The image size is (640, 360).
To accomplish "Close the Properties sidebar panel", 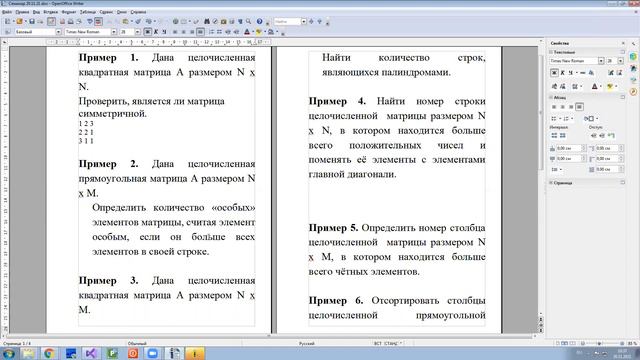I will tap(623, 43).
